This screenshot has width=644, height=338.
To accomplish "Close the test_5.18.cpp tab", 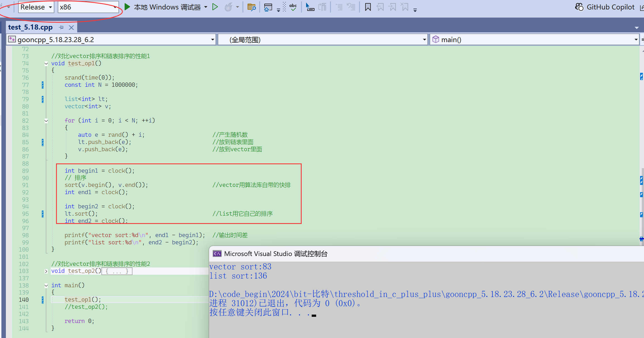I will pyautogui.click(x=71, y=27).
